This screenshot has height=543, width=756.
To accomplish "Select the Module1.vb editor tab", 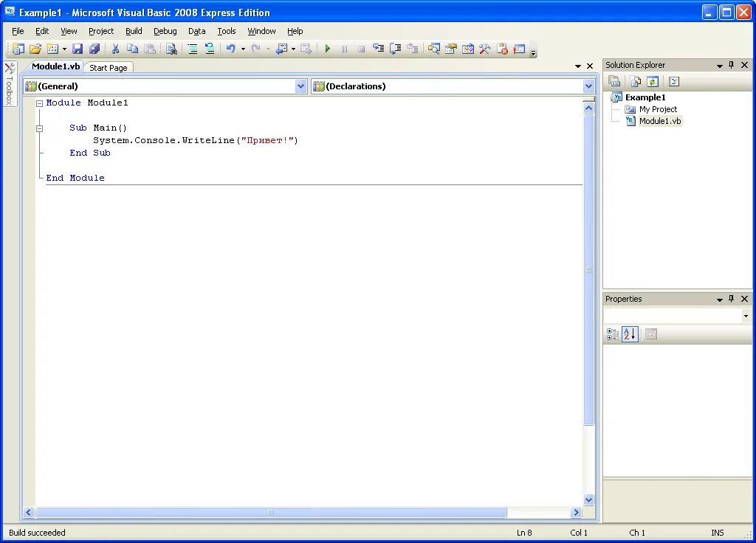I will click(x=55, y=66).
